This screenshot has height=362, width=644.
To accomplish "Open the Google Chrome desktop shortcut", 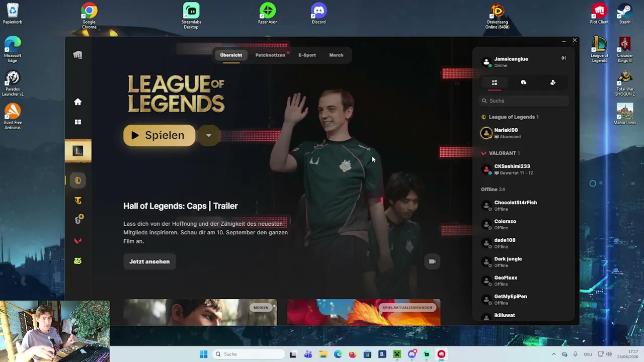I will (x=89, y=16).
